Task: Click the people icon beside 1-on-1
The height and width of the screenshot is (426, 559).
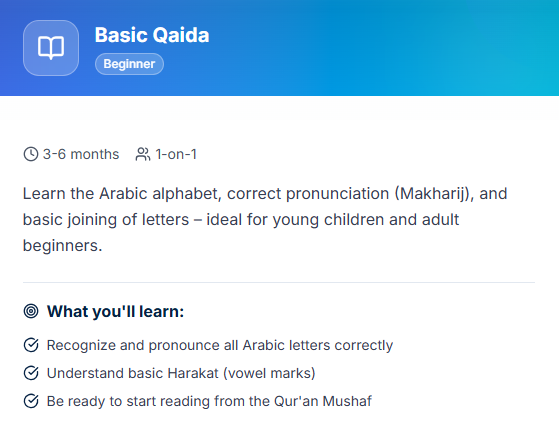Action: pos(143,154)
